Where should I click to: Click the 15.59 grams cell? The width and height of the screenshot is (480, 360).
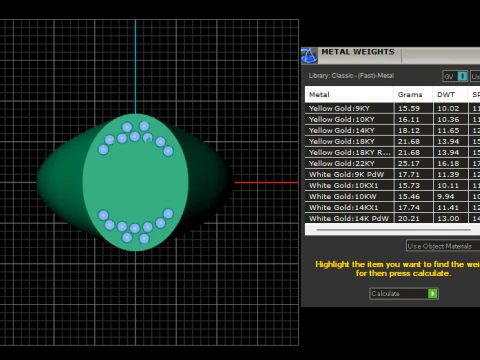pos(413,108)
